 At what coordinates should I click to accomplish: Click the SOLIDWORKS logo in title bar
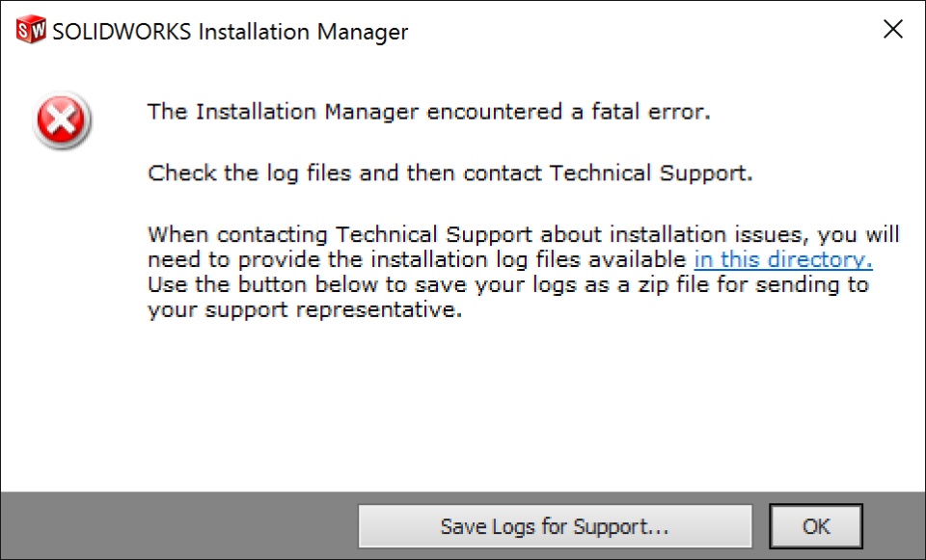(x=31, y=30)
